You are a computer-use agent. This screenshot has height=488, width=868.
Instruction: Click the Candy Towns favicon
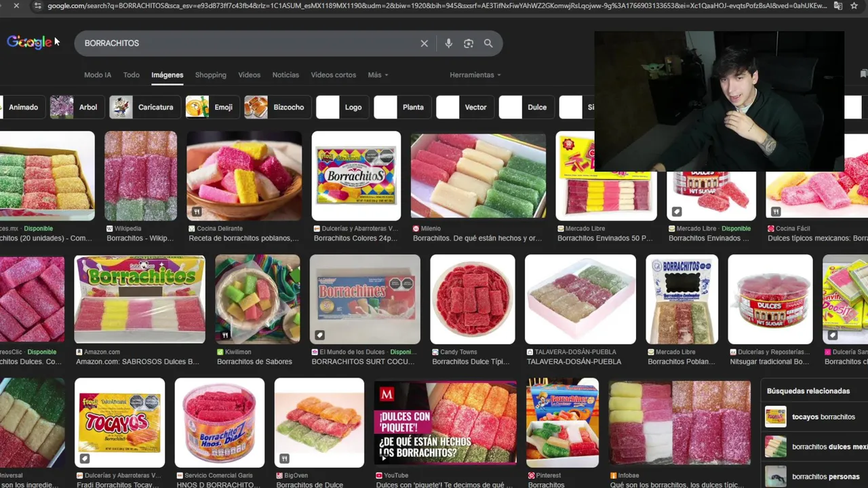click(x=435, y=352)
